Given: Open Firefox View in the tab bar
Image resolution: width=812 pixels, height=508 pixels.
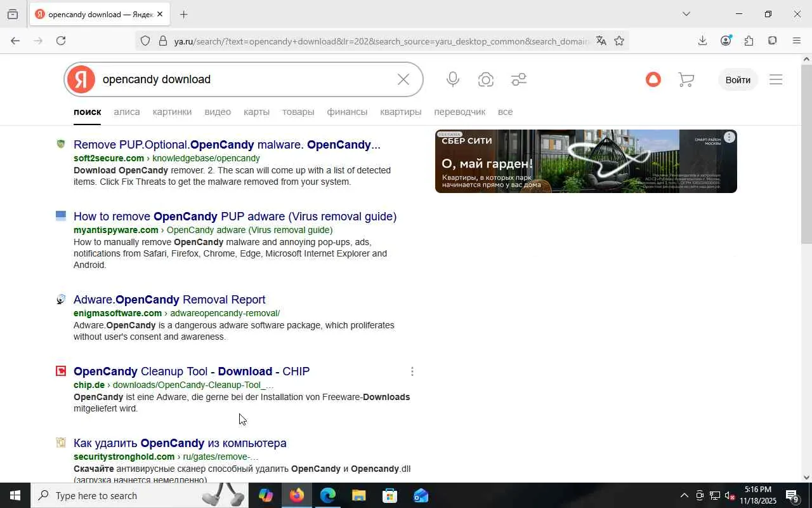Looking at the screenshot, I should pos(13,14).
